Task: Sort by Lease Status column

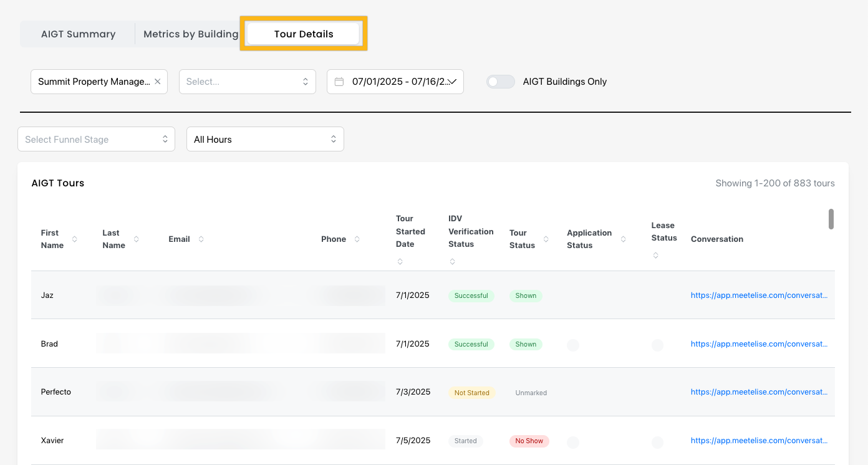Action: (655, 256)
